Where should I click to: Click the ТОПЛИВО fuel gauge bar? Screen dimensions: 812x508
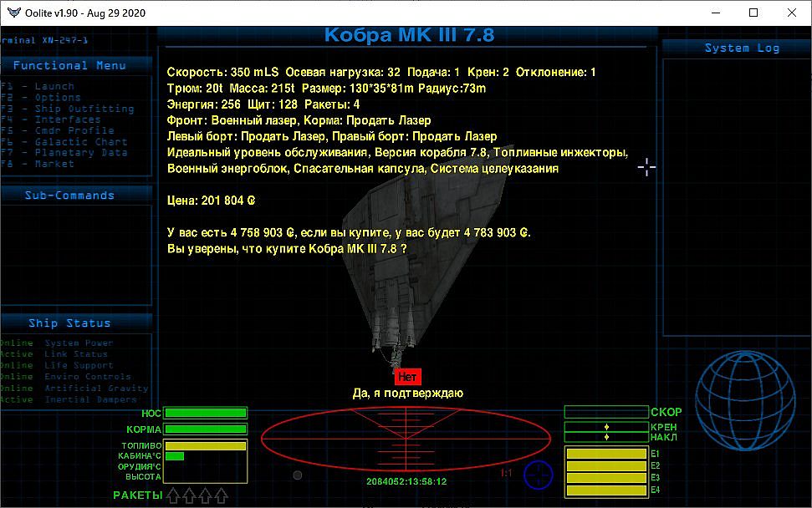coord(206,446)
